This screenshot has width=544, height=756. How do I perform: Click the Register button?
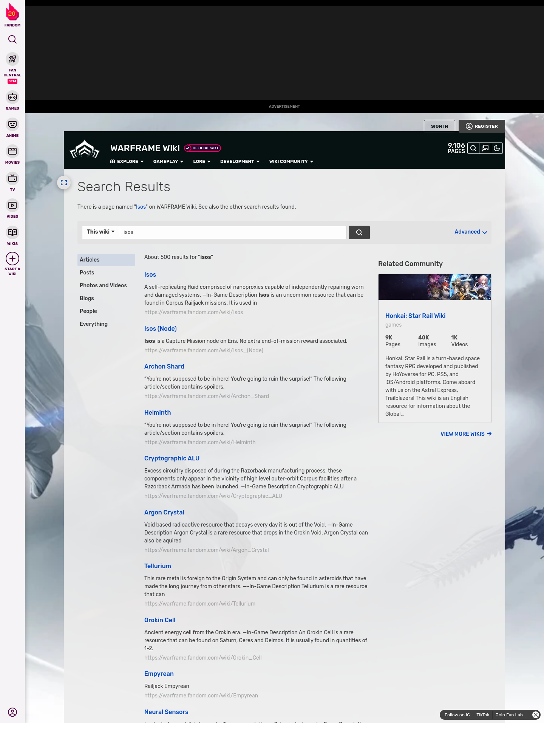482,126
